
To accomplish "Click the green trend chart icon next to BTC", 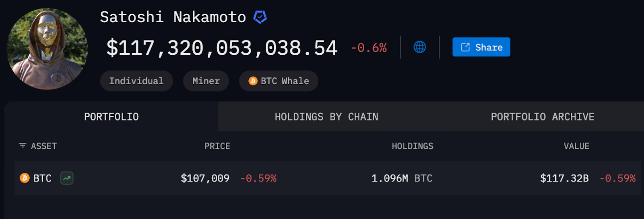I will tap(67, 178).
